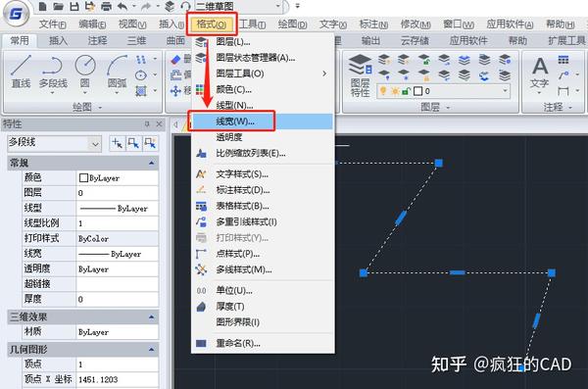The height and width of the screenshot is (389, 588).
Task: Open the 格式(O) menu
Action: 212,24
